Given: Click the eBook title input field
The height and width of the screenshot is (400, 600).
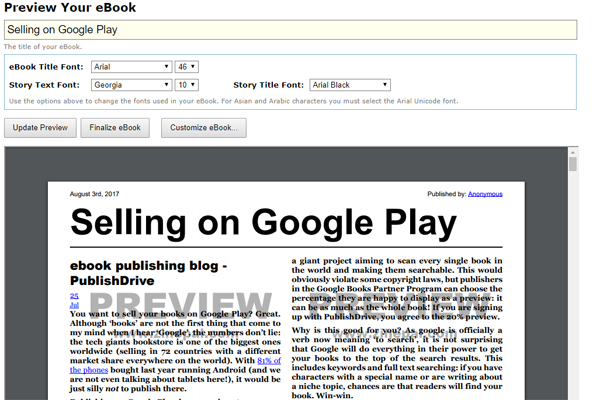Looking at the screenshot, I should tap(290, 30).
